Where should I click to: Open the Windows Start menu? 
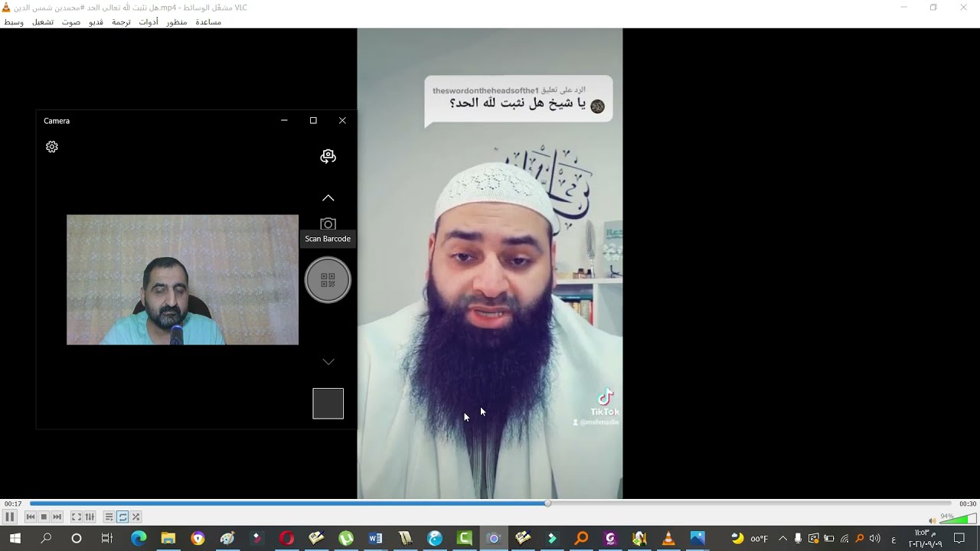(x=15, y=539)
